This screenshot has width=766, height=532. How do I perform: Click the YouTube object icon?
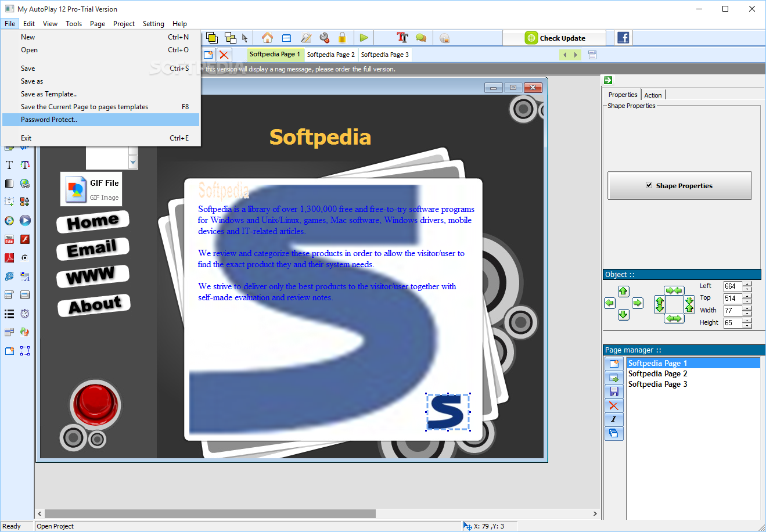9,239
